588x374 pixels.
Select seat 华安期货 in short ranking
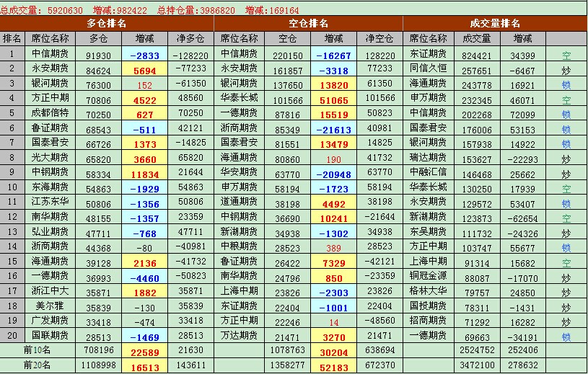[239, 172]
